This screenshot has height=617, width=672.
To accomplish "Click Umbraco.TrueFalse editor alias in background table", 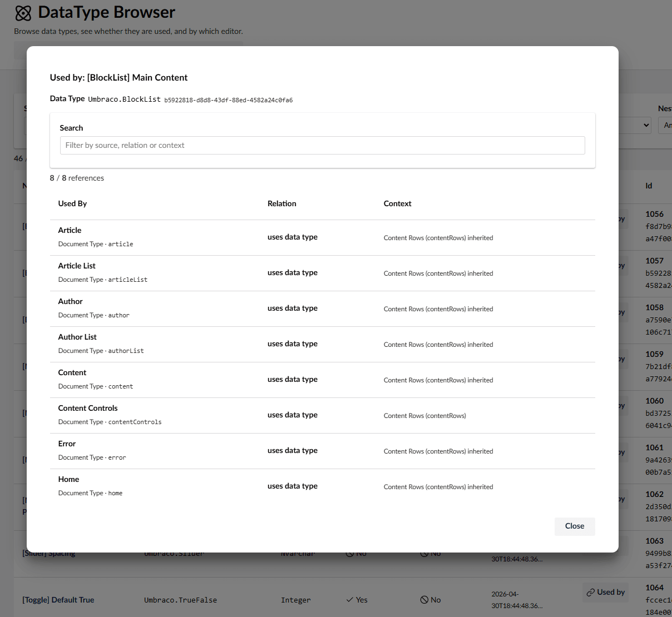I will 180,600.
